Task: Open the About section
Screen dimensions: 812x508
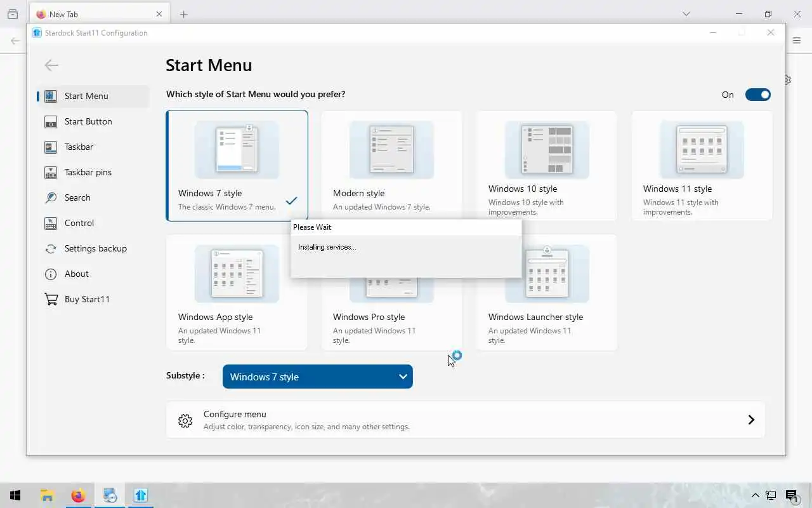Action: coord(93,274)
